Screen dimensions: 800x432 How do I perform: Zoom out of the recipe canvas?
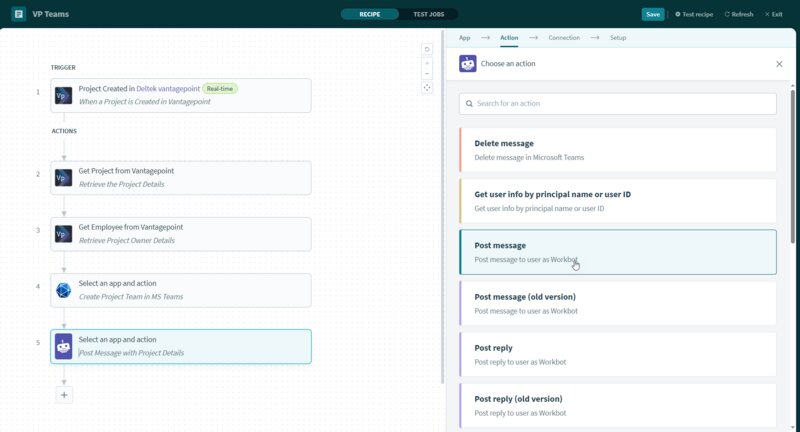tap(427, 74)
